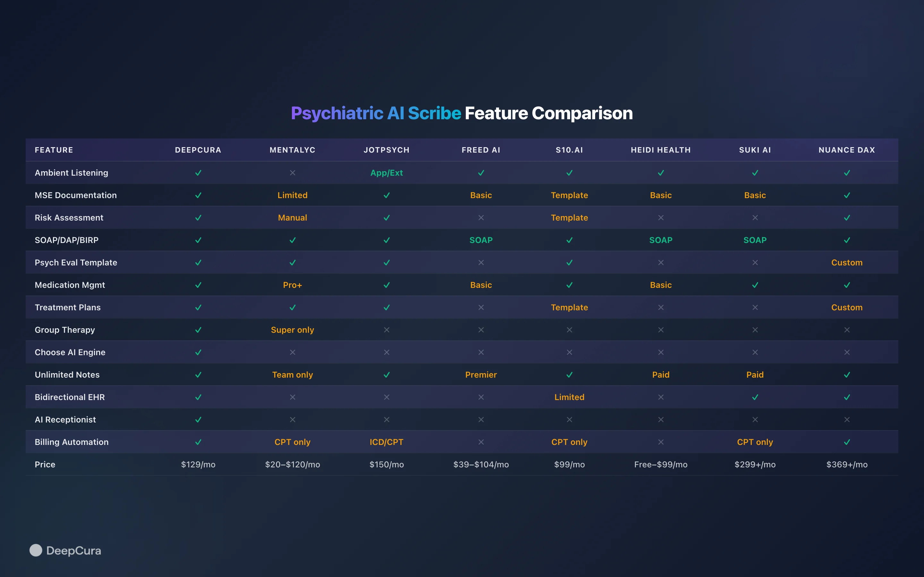The image size is (924, 577).
Task: Select the FREED AI column header
Action: [x=481, y=150]
